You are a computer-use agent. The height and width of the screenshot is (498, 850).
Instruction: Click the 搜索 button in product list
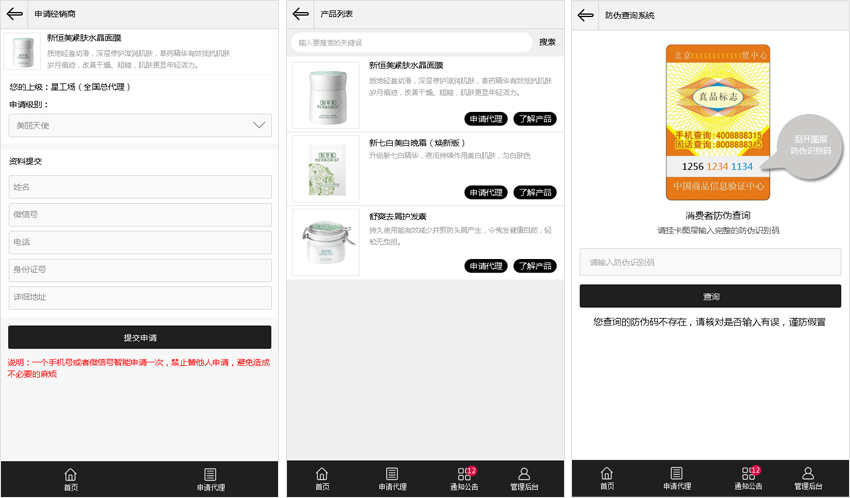pos(547,43)
